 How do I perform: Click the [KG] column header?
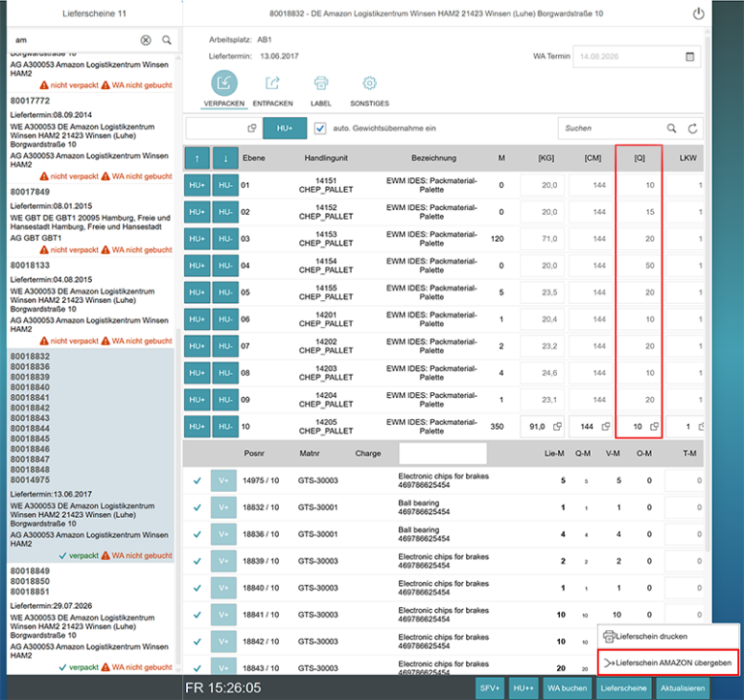(x=546, y=158)
